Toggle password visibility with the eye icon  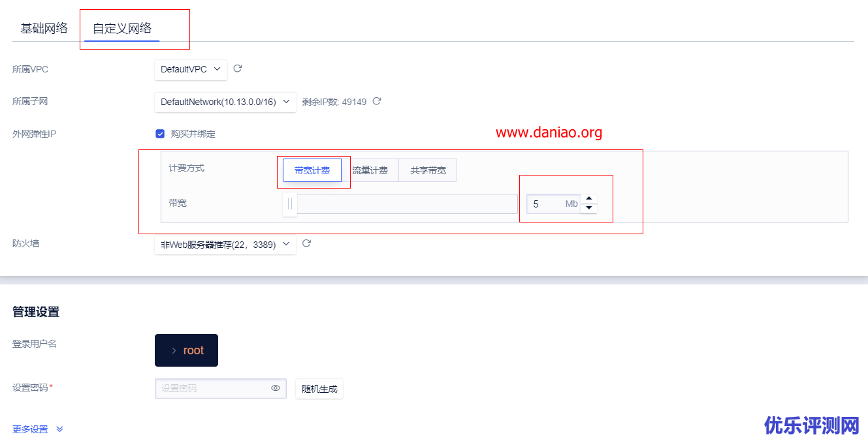(x=275, y=388)
